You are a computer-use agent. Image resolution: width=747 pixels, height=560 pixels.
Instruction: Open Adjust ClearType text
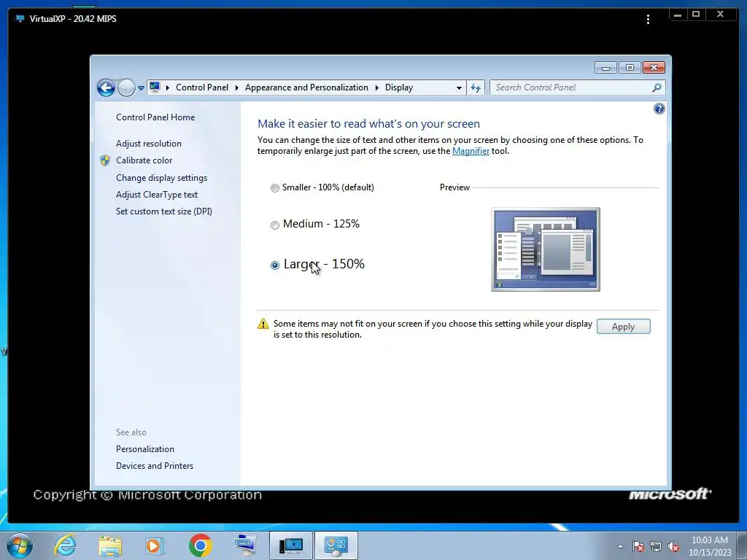tap(157, 194)
